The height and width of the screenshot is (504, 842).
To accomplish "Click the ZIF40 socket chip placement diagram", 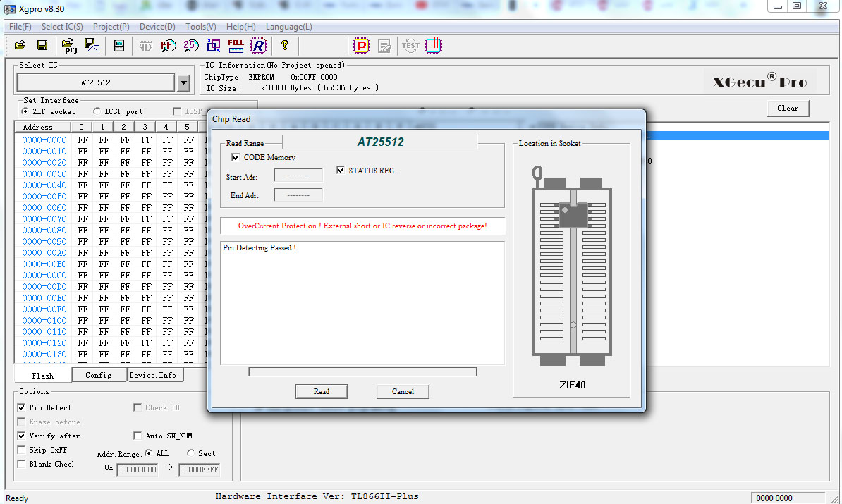I will pos(572,266).
